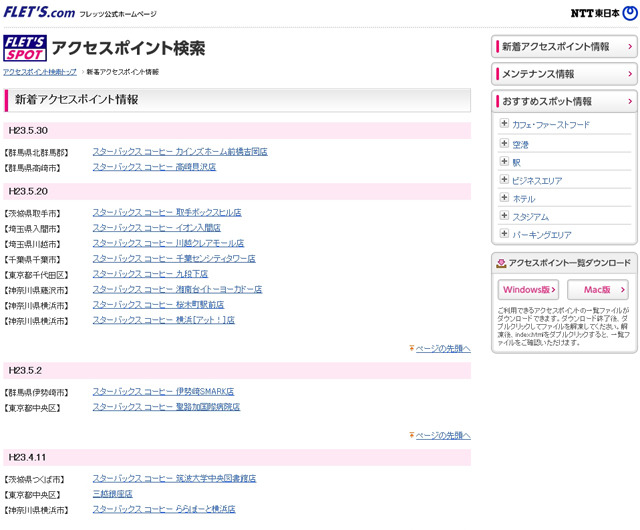Download the Windows版 access point list
The height and width of the screenshot is (530, 640).
(x=528, y=289)
